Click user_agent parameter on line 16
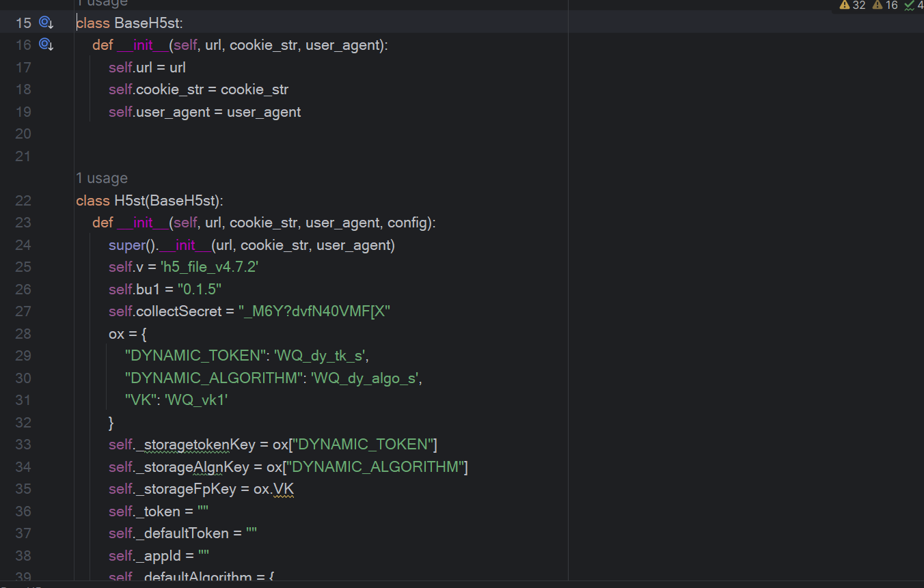This screenshot has width=924, height=588. (343, 45)
